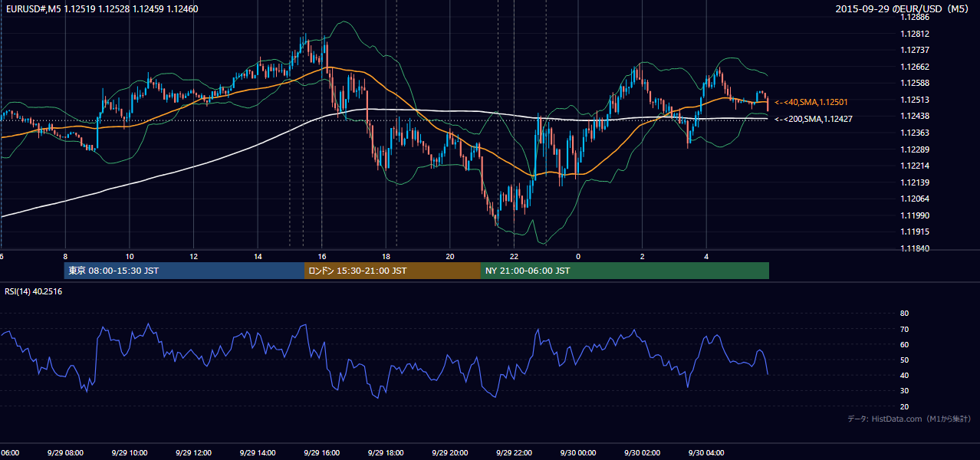This screenshot has width=980, height=460.
Task: Click price axis value 1.12588
Action: [916, 83]
